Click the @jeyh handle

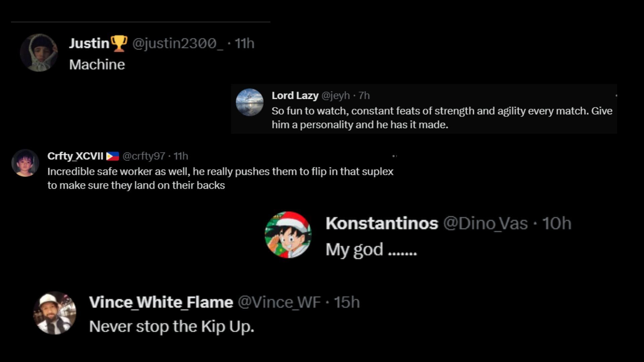[335, 96]
